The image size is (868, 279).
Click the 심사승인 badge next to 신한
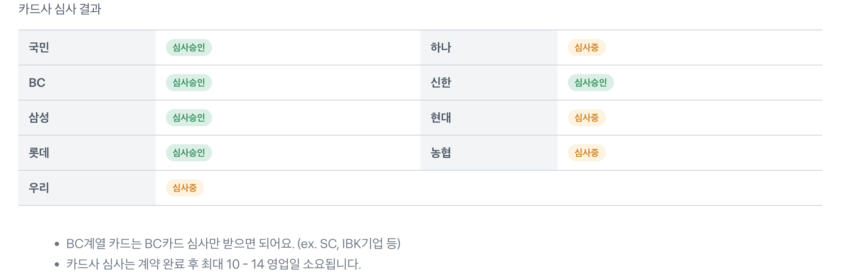[590, 83]
